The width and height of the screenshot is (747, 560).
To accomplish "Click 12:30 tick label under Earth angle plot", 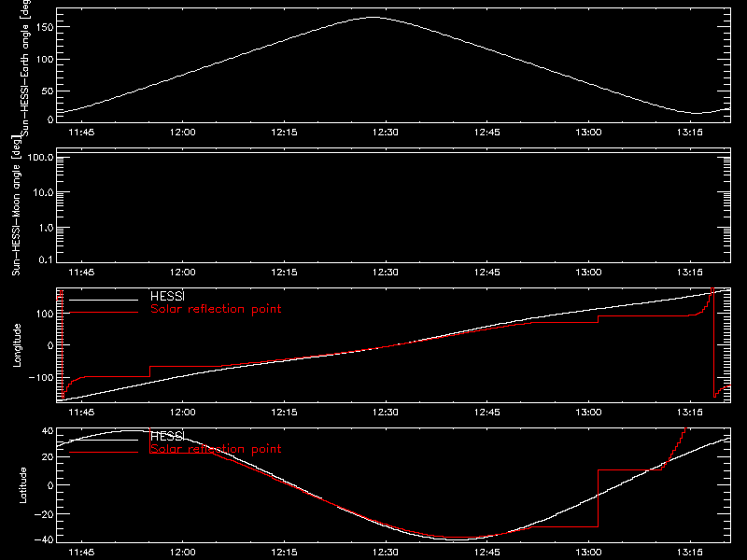I will click(x=386, y=132).
